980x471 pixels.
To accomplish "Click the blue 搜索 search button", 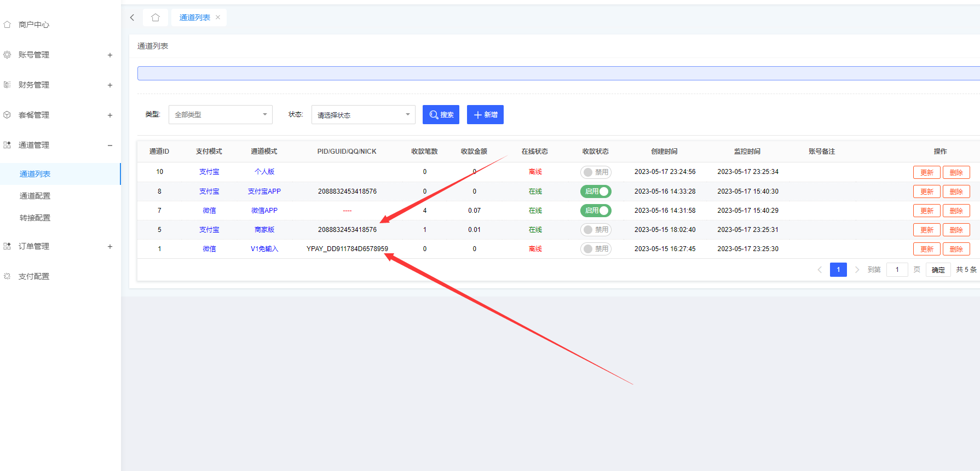I will click(441, 115).
